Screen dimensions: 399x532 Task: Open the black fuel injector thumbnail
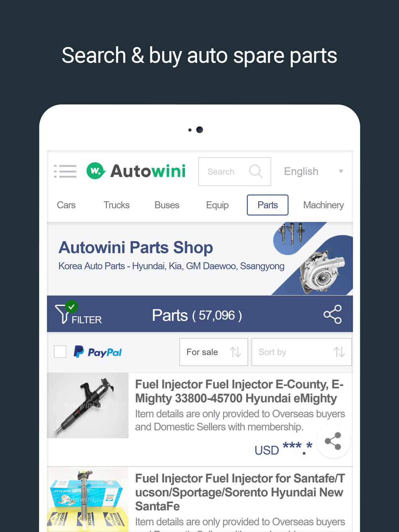tap(88, 406)
